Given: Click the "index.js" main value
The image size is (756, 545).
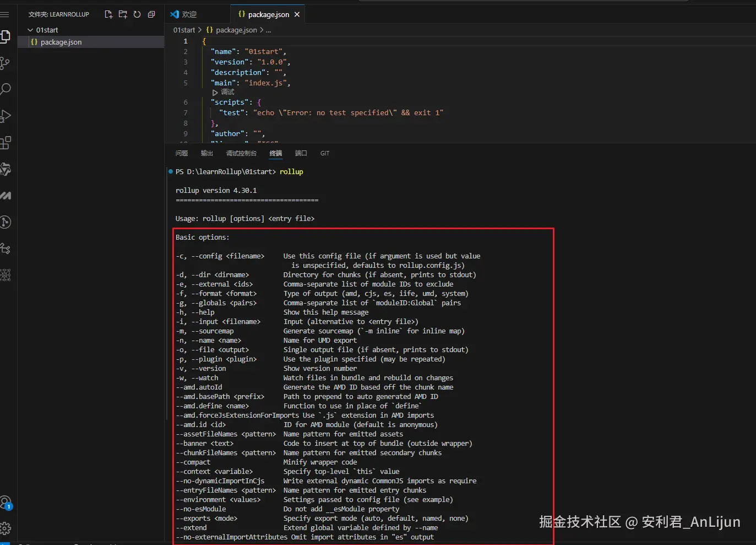Looking at the screenshot, I should [x=265, y=83].
